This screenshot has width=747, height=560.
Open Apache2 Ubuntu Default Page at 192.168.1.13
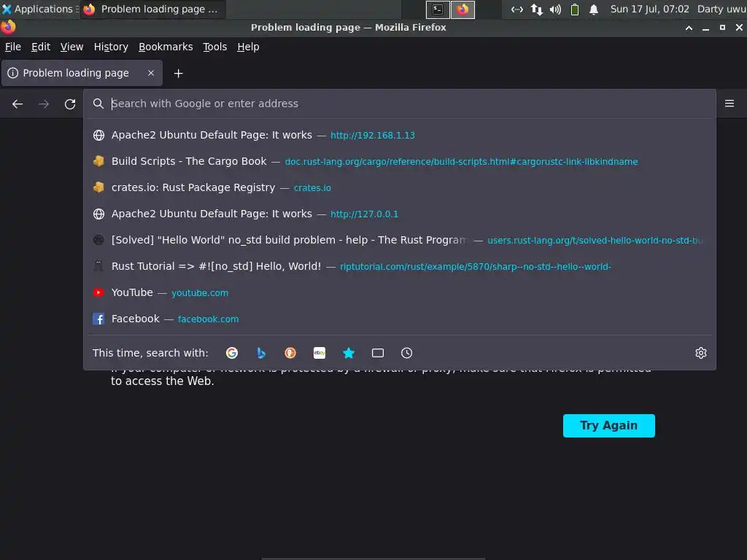tap(399, 135)
